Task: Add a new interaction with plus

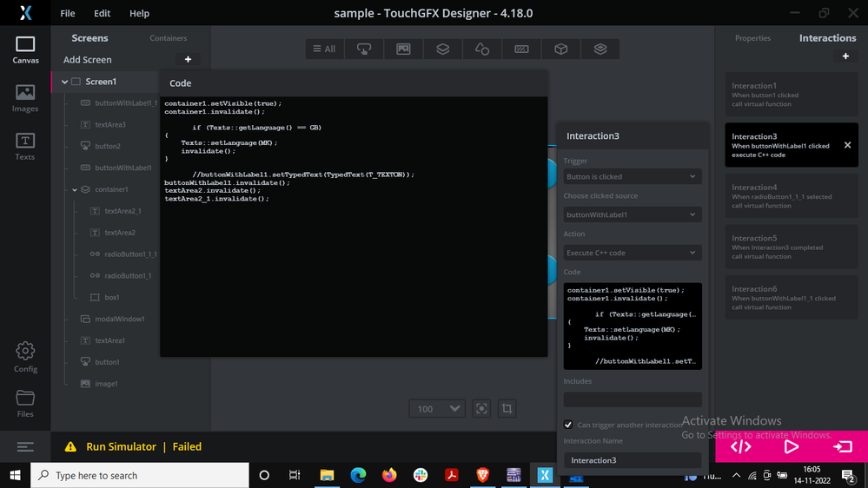Action: coord(845,56)
